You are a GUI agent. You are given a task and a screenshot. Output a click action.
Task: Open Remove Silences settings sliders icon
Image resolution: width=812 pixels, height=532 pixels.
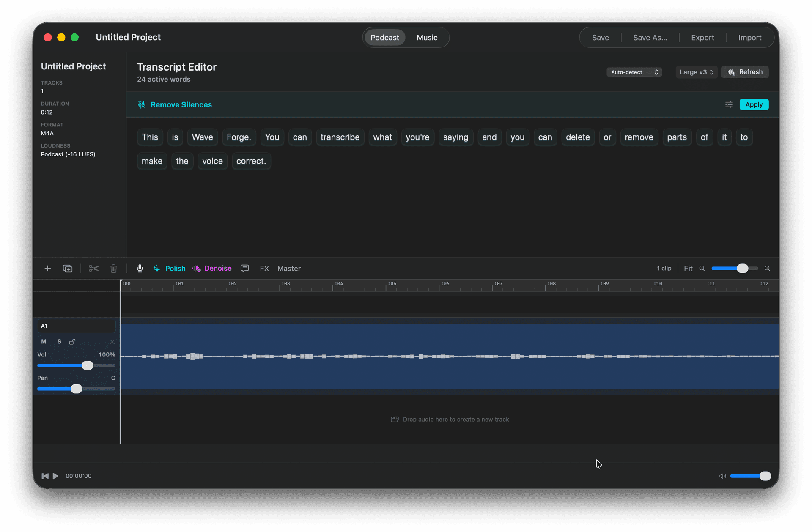tap(729, 104)
